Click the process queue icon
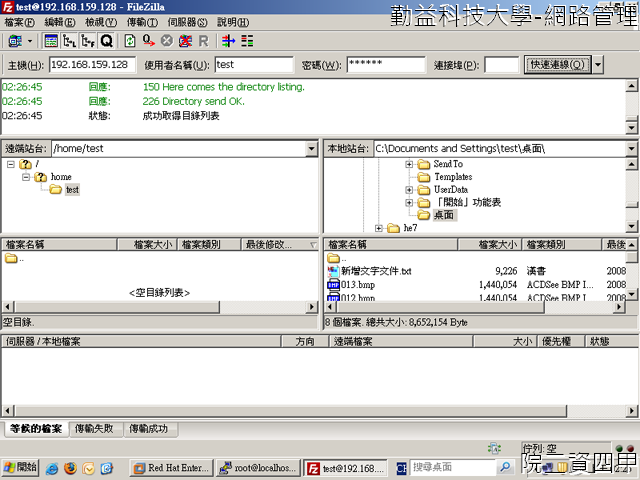Image resolution: width=640 pixels, height=480 pixels. point(148,41)
